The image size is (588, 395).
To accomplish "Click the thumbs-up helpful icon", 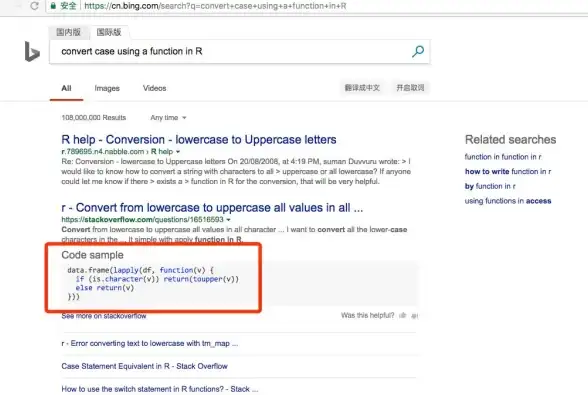I will [403, 315].
